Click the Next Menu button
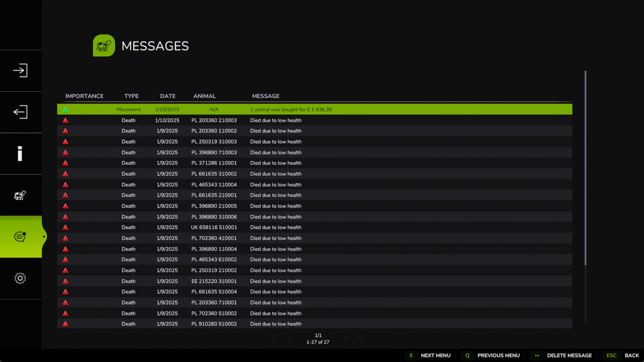 429,356
